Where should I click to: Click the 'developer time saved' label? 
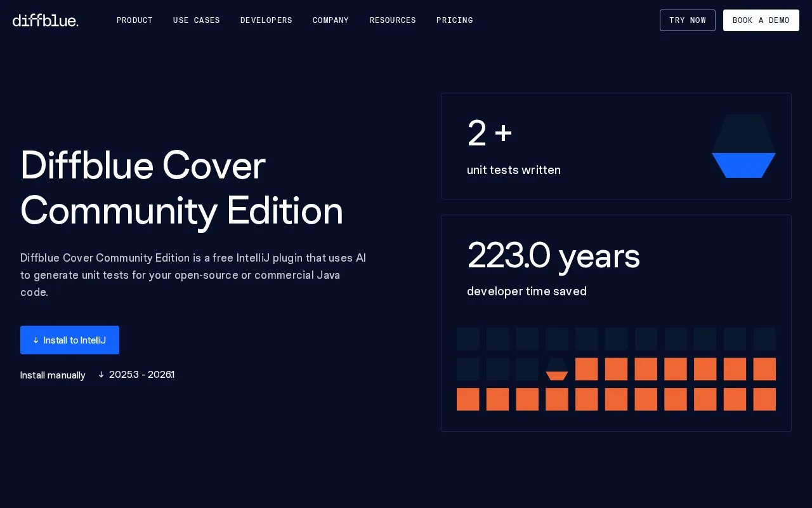click(x=527, y=291)
